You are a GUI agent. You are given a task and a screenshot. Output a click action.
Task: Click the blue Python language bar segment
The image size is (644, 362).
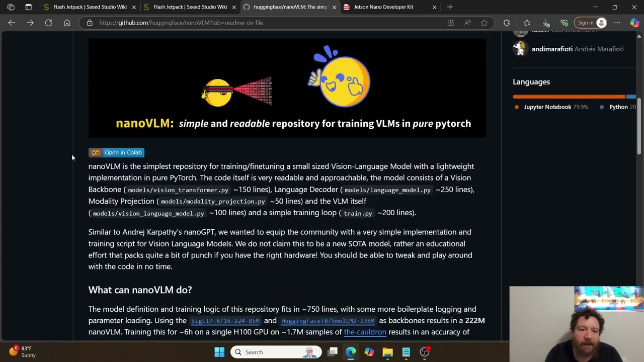click(631, 97)
